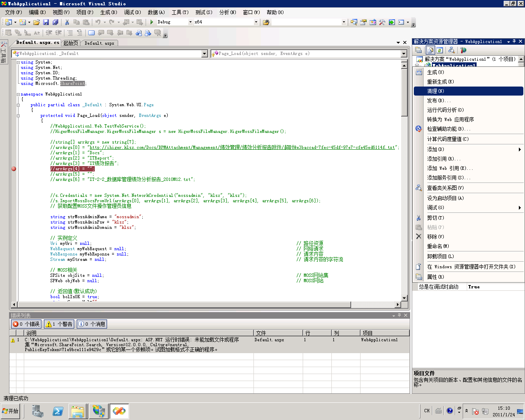Click the code editor horizontal scrollbar thumb

184,304
